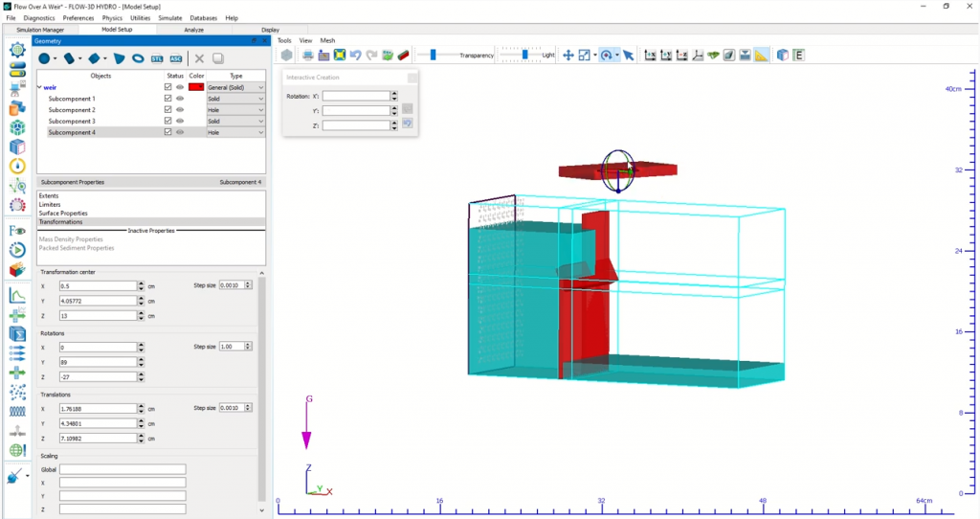Select Surface Properties in subcomponent list
Image resolution: width=980 pixels, height=519 pixels.
[x=63, y=213]
